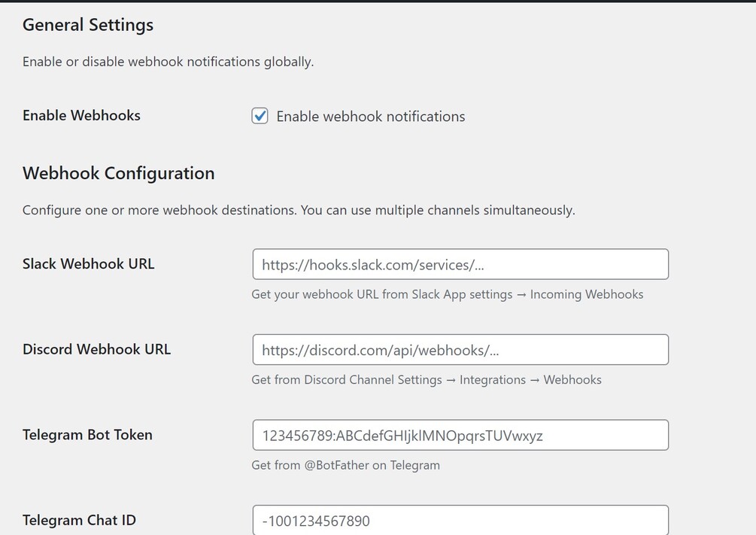The image size is (756, 535).
Task: Click "Integrations" in the Discord hint text
Action: point(493,380)
